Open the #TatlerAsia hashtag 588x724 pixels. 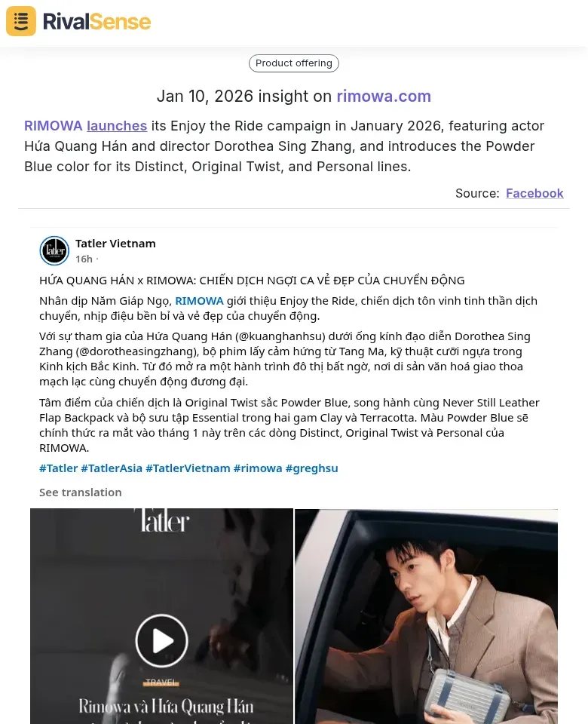coord(112,468)
